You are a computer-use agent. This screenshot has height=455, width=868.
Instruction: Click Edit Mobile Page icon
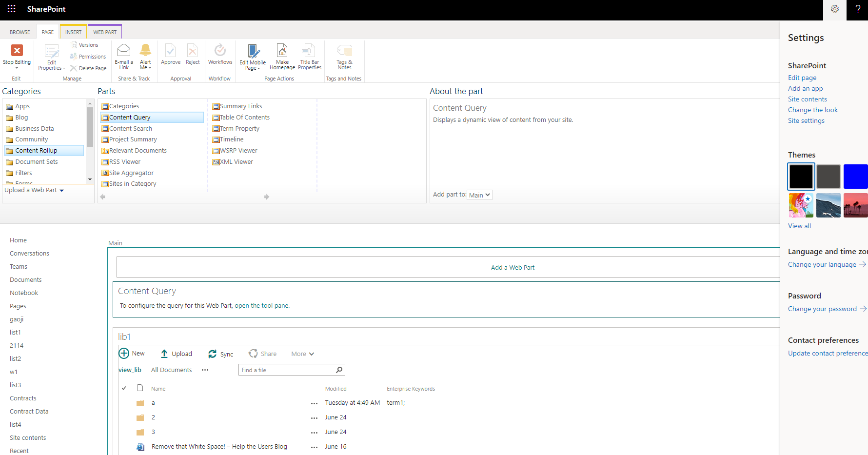(254, 51)
